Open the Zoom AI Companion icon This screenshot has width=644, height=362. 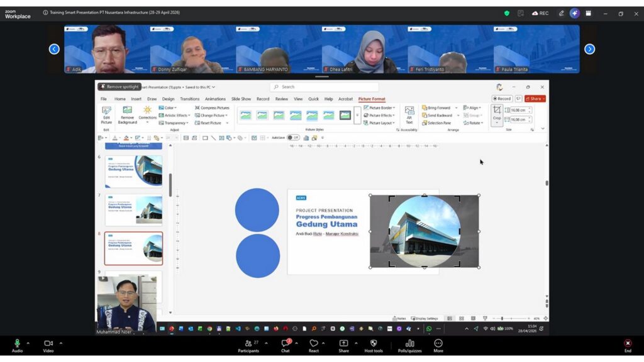tap(575, 13)
